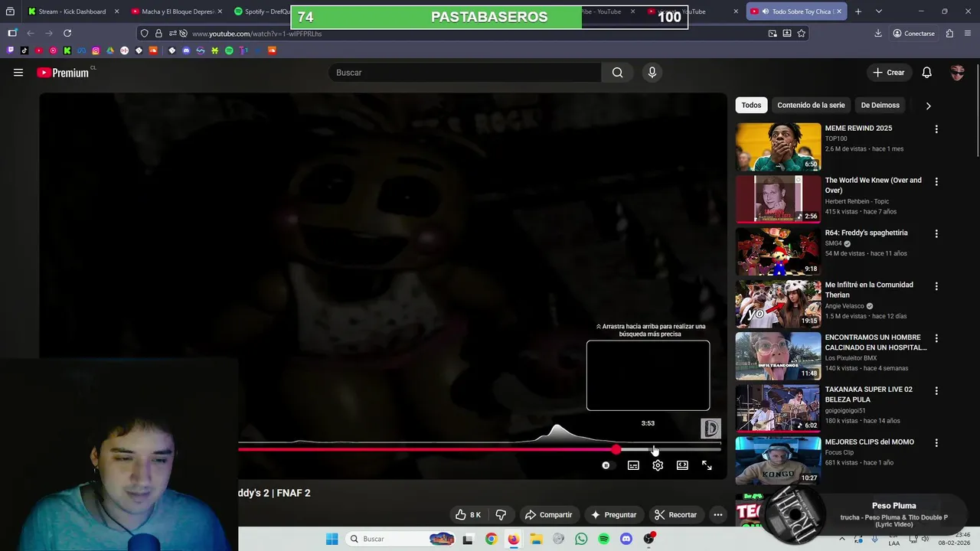Open Discord from the taskbar
Image resolution: width=980 pixels, height=551 pixels.
point(626,539)
